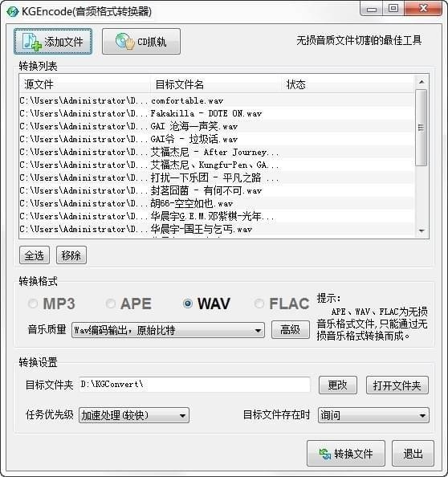Viewport: 448px width, 477px height.
Task: Choose the FLAC format radio button
Action: pos(259,304)
